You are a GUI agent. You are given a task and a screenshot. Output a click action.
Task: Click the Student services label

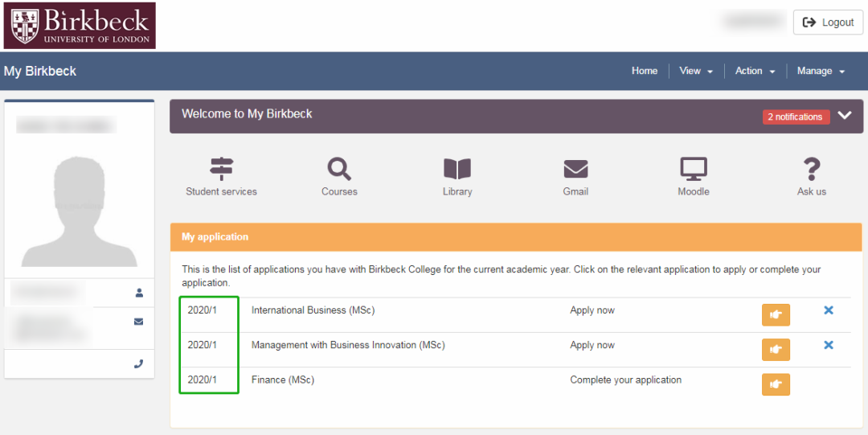point(222,191)
